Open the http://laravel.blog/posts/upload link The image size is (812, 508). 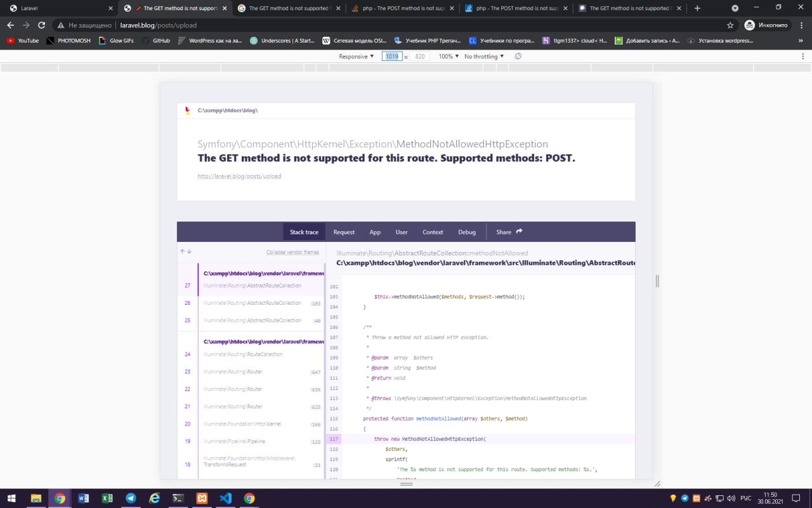point(239,176)
